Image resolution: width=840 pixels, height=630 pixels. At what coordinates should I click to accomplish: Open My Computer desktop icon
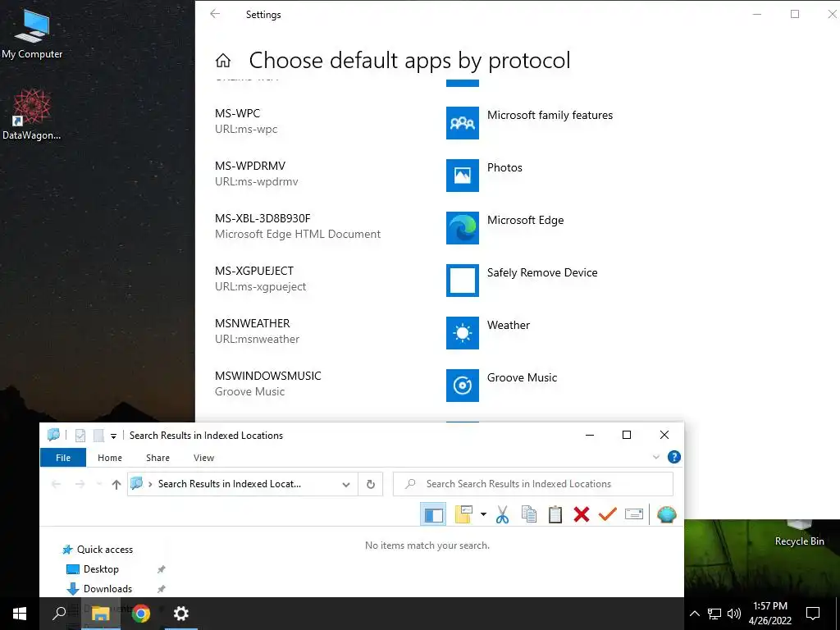32,34
